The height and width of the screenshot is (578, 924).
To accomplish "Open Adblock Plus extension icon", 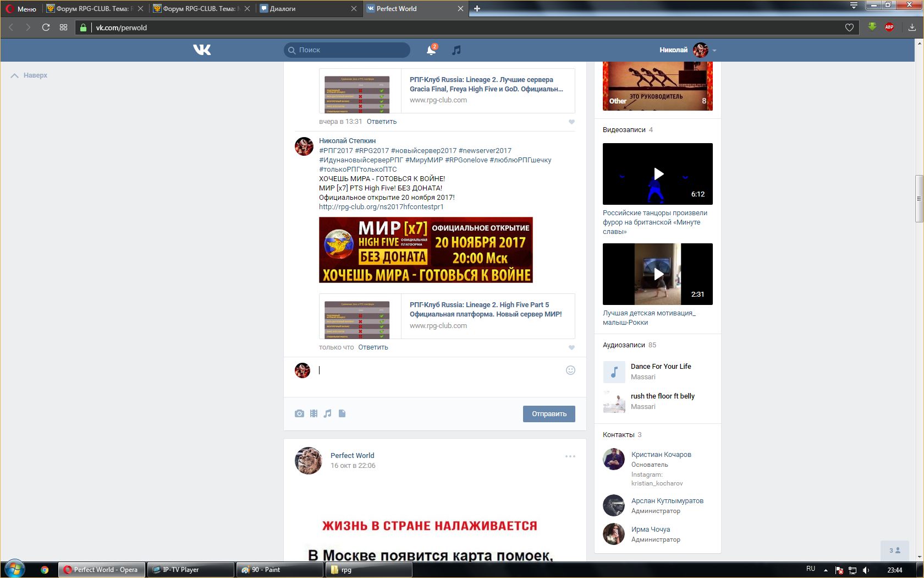I will (889, 27).
